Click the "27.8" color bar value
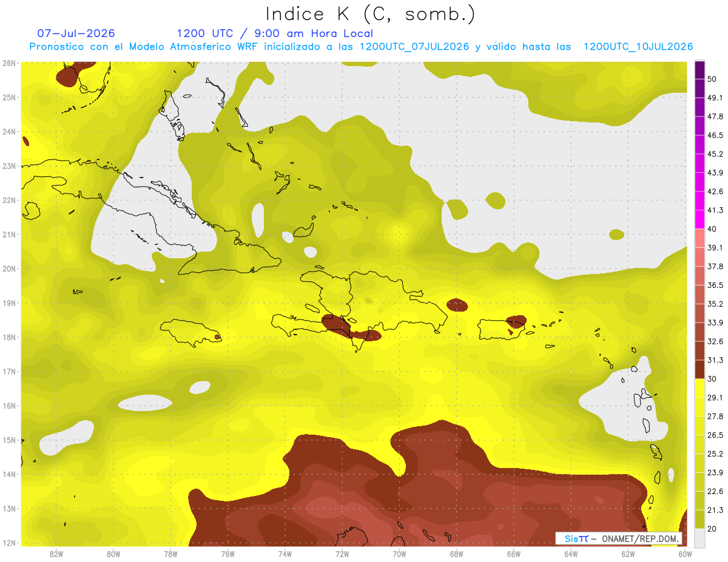The width and height of the screenshot is (728, 562). (715, 416)
